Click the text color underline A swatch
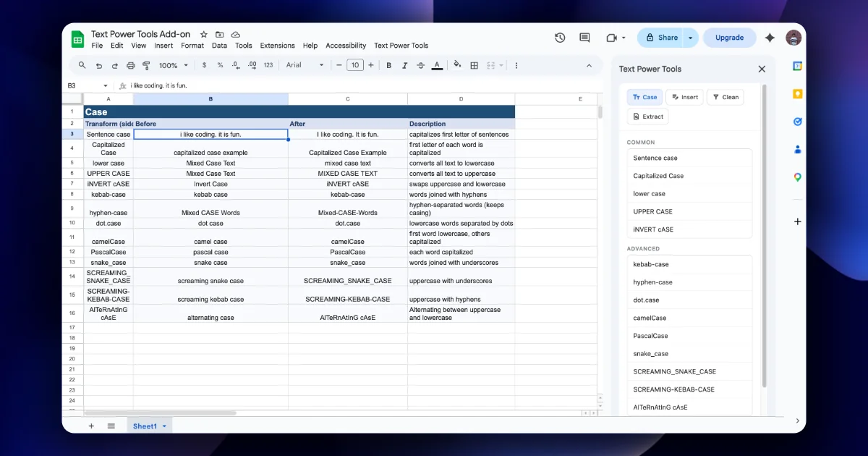The height and width of the screenshot is (456, 868). (437, 65)
